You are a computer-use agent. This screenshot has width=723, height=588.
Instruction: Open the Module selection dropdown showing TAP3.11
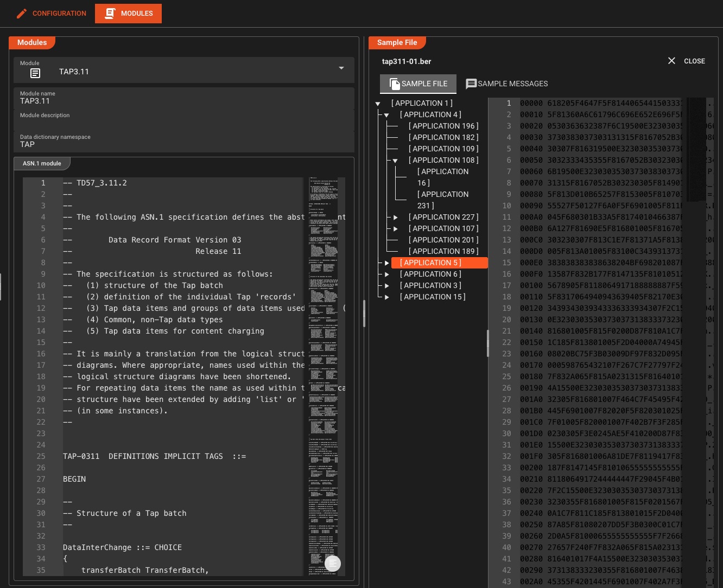click(x=341, y=68)
